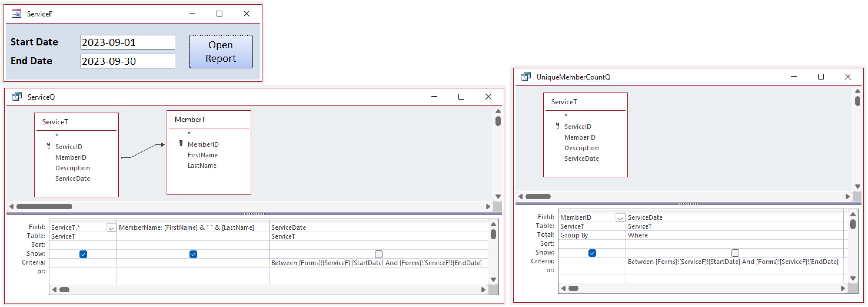Select FirstName in the MemberT field list
Viewport: 868px width, 307px height.
tap(202, 155)
